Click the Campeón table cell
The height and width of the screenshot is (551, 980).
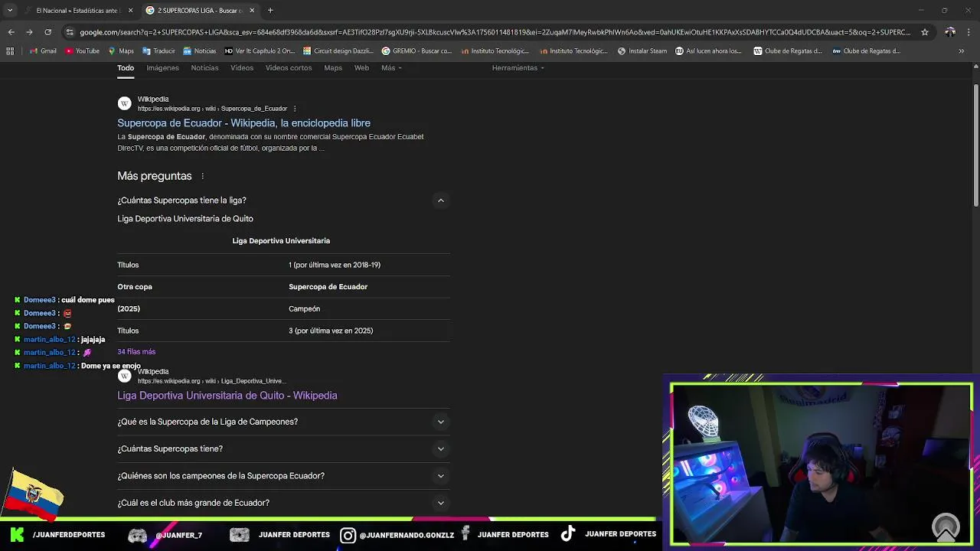coord(304,309)
